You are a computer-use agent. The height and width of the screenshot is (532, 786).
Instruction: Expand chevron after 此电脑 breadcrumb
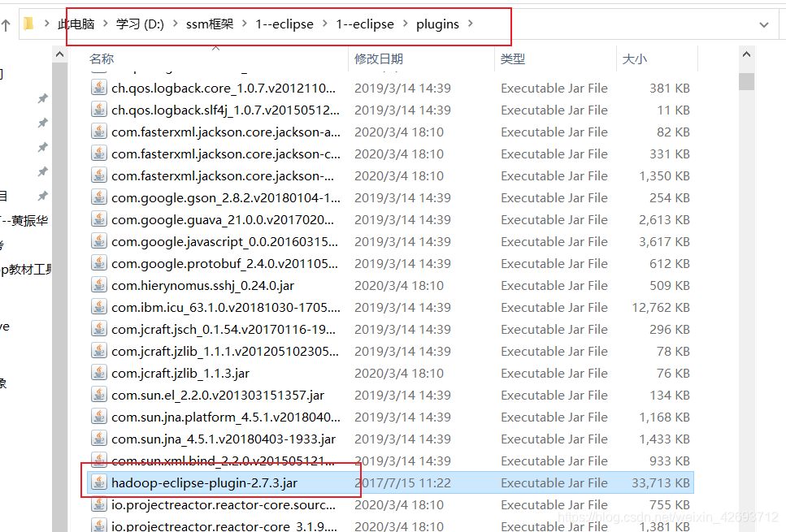(106, 24)
